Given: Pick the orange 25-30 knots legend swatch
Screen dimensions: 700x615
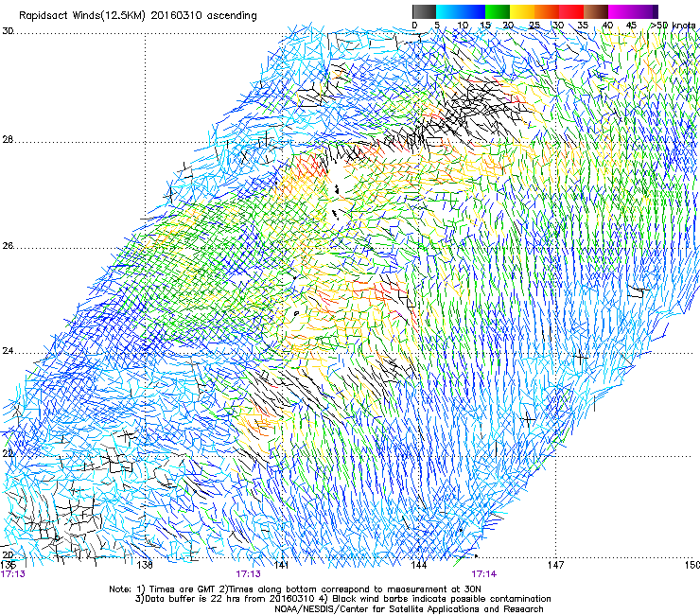Looking at the screenshot, I should tap(547, 11).
